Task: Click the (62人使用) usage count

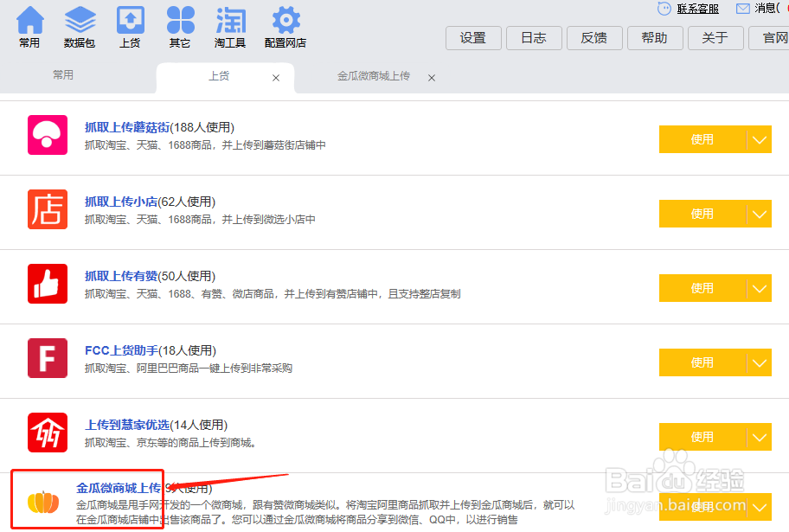Action: point(187,202)
